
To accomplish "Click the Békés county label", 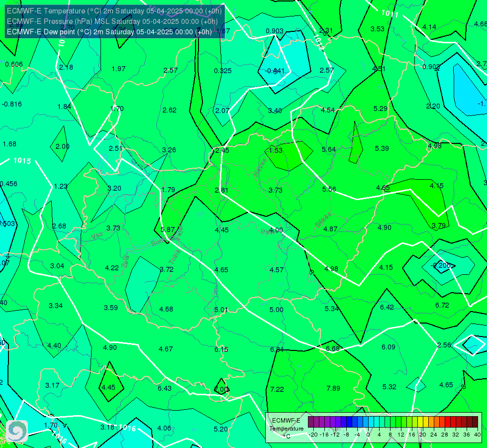I will [323, 220].
